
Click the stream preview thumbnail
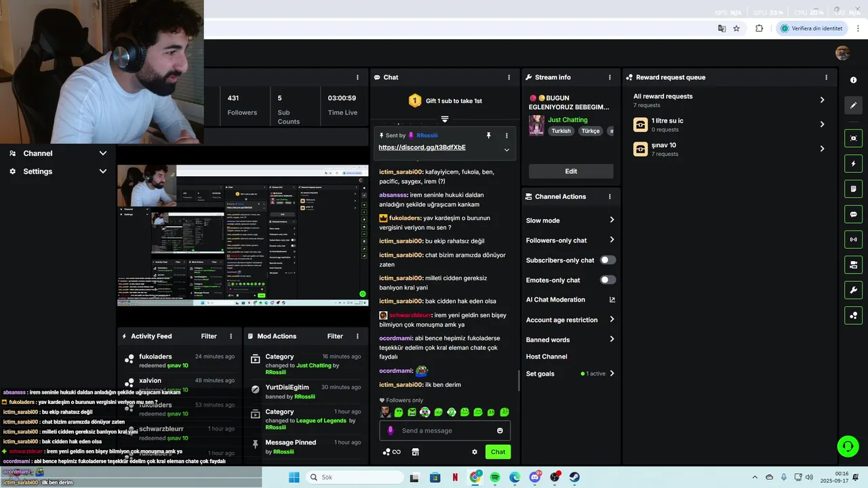(x=243, y=235)
